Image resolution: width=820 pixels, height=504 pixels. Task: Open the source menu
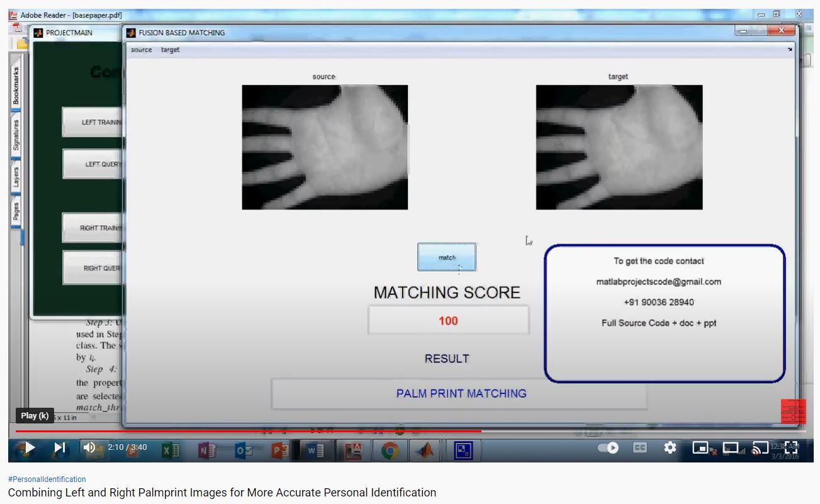tap(141, 50)
